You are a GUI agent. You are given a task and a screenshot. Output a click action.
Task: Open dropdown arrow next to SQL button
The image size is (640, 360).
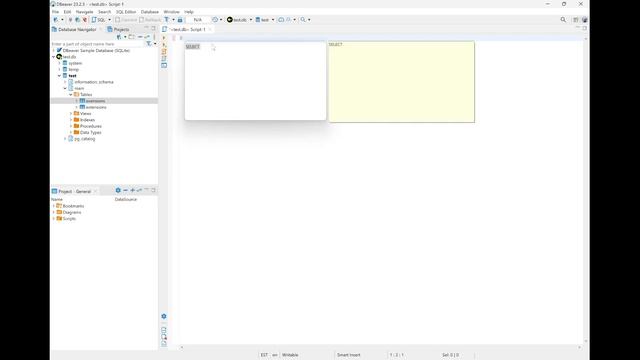click(x=109, y=20)
